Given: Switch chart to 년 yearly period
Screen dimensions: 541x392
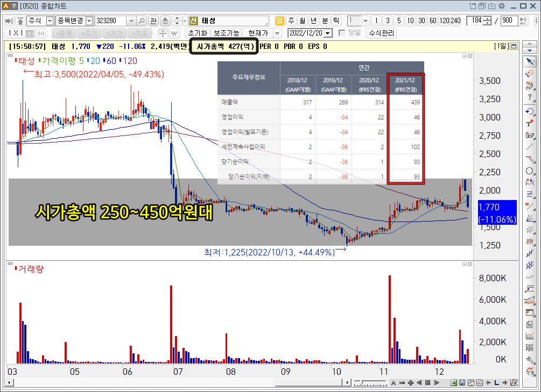Looking at the screenshot, I should pos(313,21).
